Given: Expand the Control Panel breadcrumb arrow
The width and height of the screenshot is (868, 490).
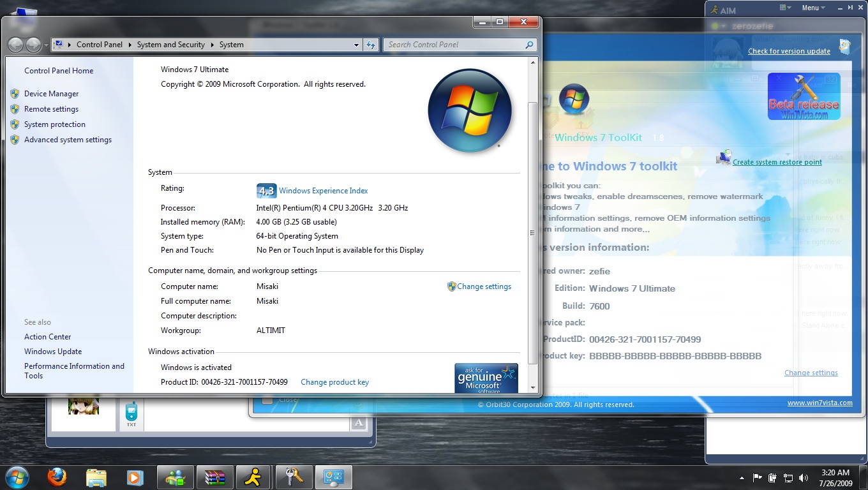Looking at the screenshot, I should (130, 45).
